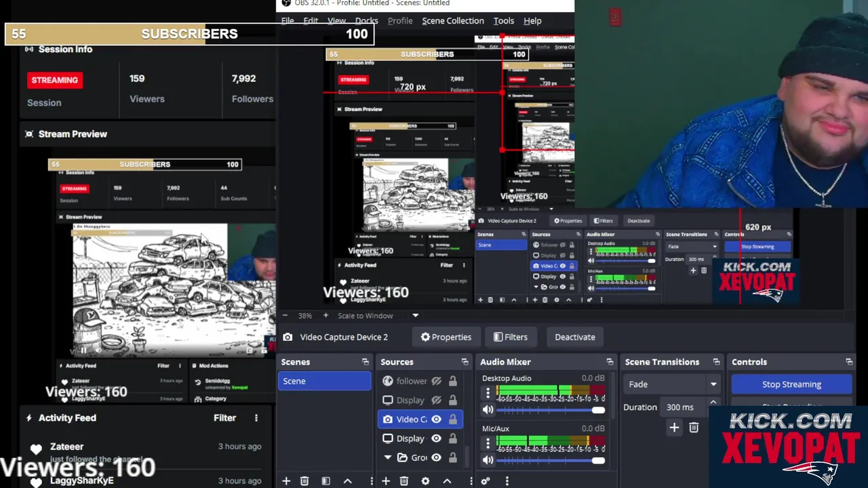
Task: Mute Mic/Aux speaker icon
Action: point(488,460)
